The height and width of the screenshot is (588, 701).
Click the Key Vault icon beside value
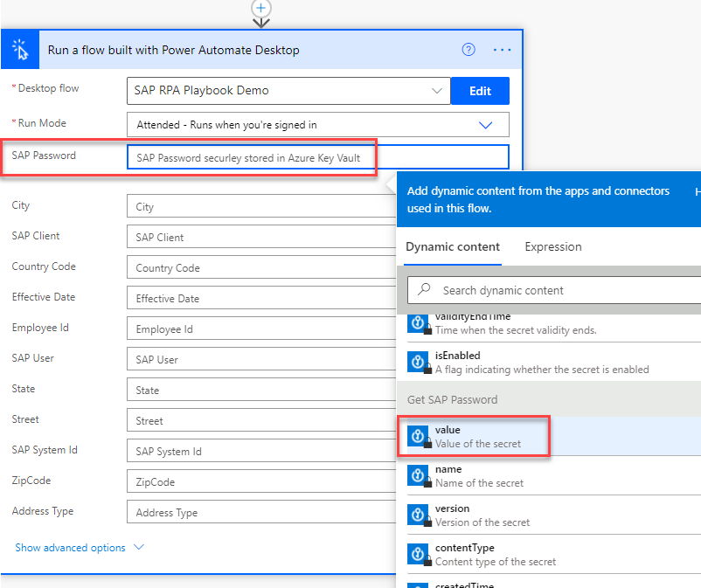tap(418, 436)
